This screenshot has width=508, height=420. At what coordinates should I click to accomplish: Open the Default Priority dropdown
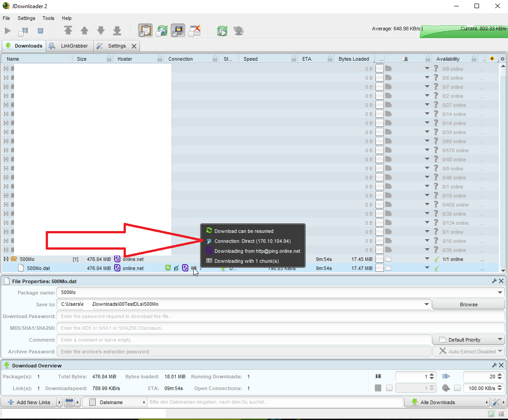(x=469, y=339)
